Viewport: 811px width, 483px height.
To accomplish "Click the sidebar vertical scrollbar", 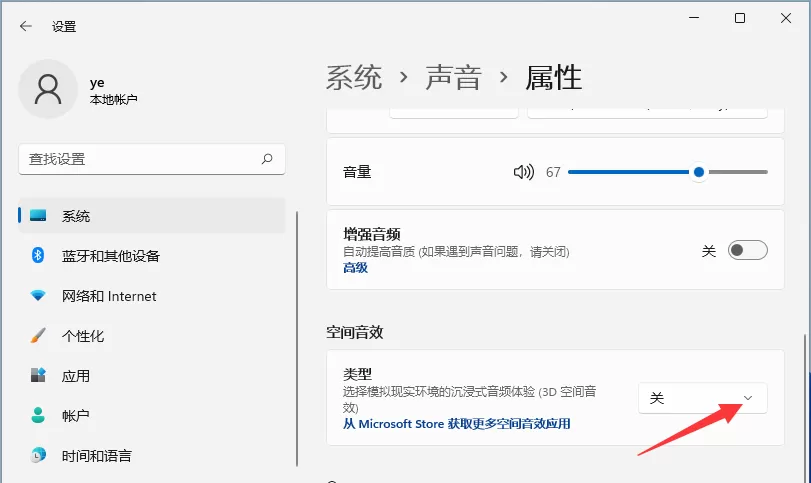I will coord(297,339).
